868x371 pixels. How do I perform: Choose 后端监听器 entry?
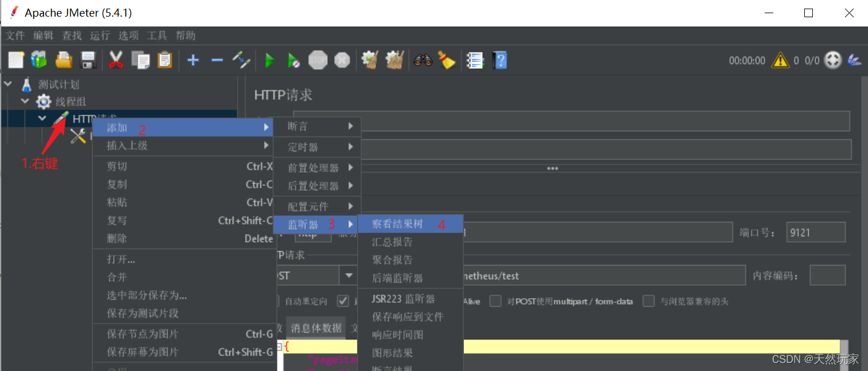pyautogui.click(x=410, y=278)
